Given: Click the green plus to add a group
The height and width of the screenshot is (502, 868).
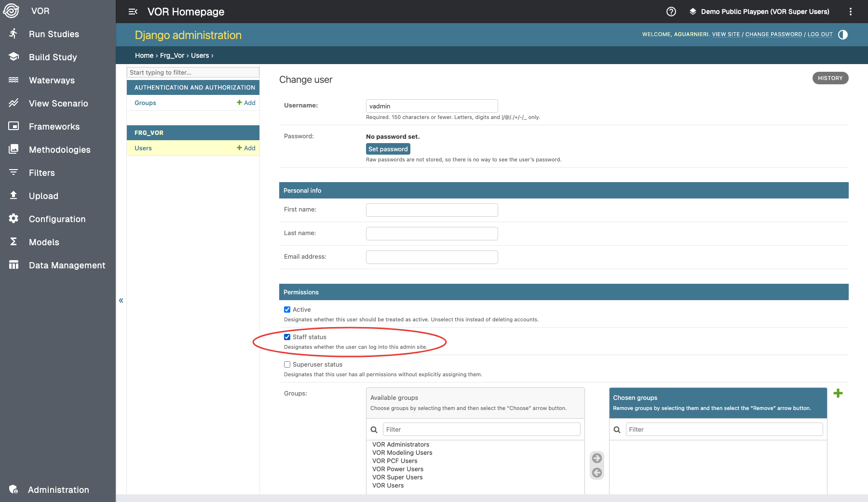Looking at the screenshot, I should click(838, 393).
